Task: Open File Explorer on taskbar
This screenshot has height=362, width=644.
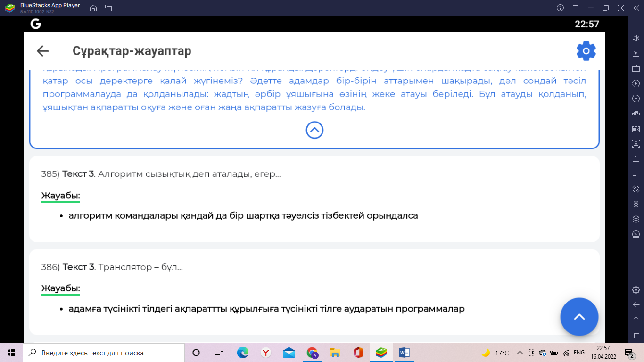Action: (x=335, y=353)
